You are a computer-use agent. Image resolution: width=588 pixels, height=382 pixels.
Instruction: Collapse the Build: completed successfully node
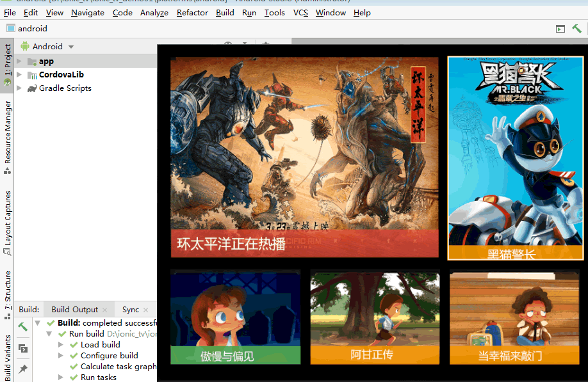(x=38, y=323)
